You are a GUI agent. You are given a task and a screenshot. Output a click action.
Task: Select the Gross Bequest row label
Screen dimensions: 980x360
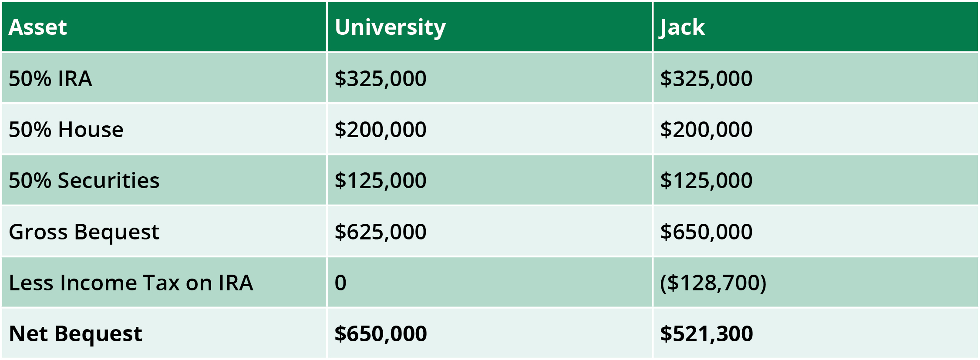click(x=84, y=232)
